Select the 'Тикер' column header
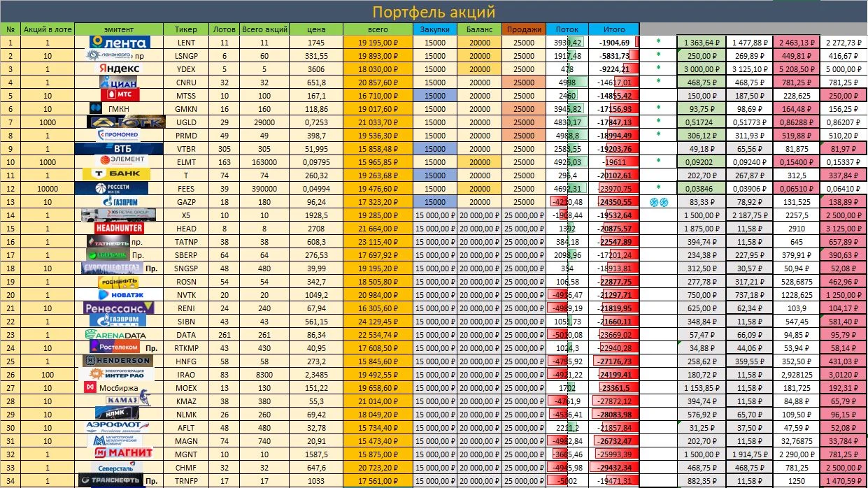The width and height of the screenshot is (868, 488). (x=186, y=29)
